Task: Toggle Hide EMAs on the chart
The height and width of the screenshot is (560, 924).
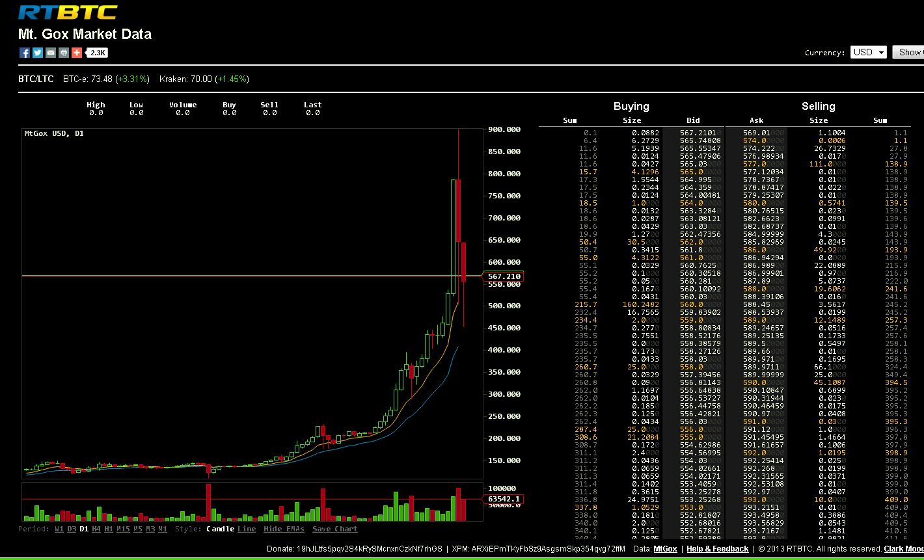Action: tap(284, 529)
